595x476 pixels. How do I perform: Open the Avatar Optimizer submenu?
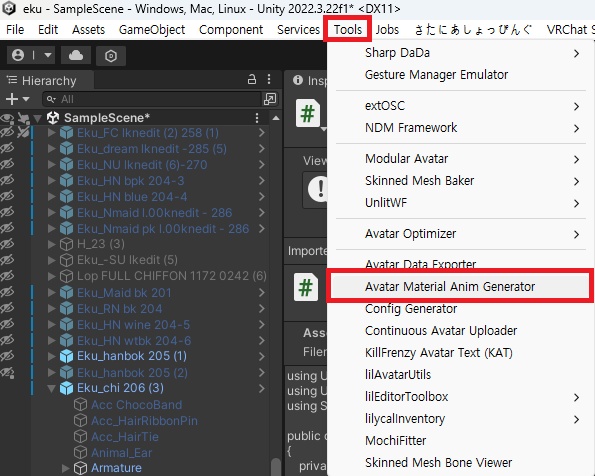point(461,234)
